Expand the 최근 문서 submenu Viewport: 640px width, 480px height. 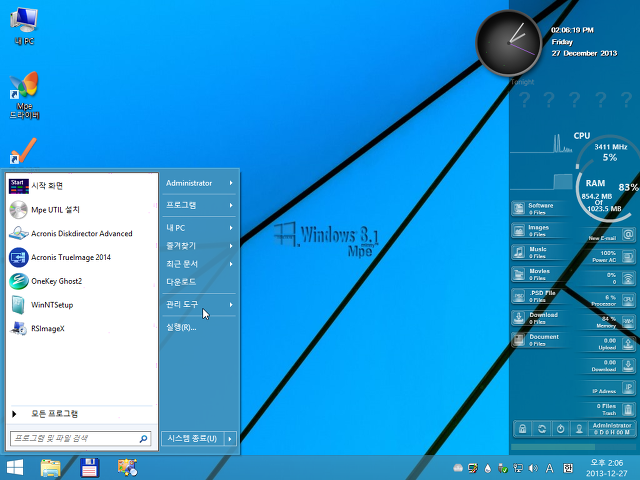pos(199,264)
